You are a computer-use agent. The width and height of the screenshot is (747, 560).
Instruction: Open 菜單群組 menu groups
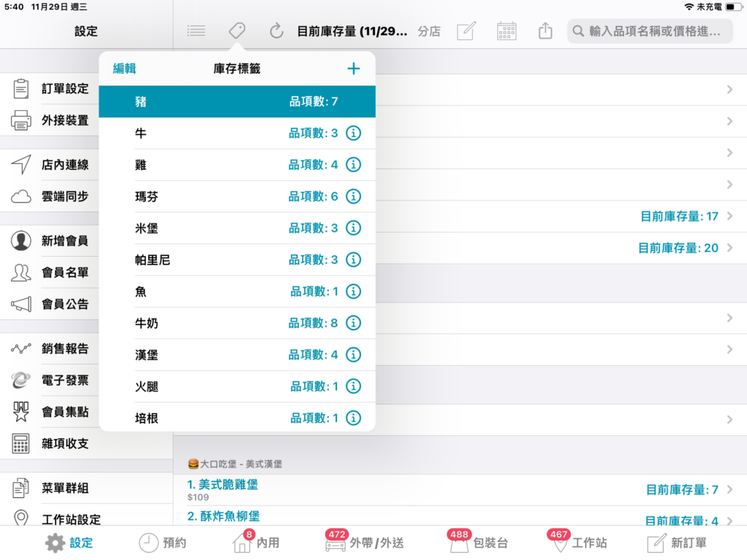point(87,488)
